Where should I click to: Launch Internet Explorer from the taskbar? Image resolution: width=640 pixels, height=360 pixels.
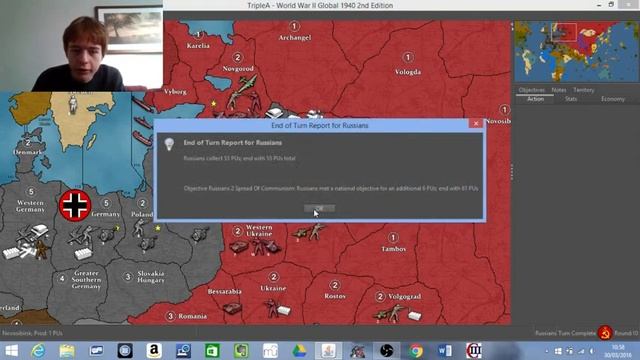[38, 351]
